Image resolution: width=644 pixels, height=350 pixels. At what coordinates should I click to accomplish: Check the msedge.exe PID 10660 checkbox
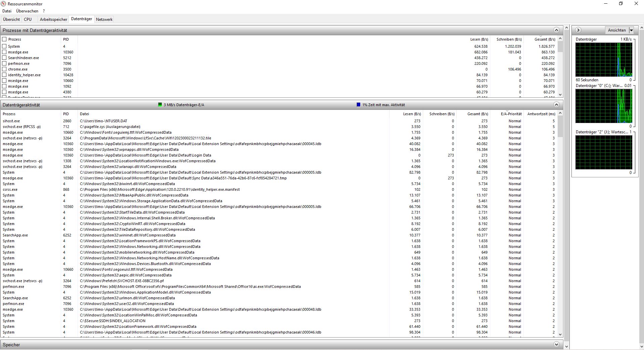pyautogui.click(x=4, y=81)
